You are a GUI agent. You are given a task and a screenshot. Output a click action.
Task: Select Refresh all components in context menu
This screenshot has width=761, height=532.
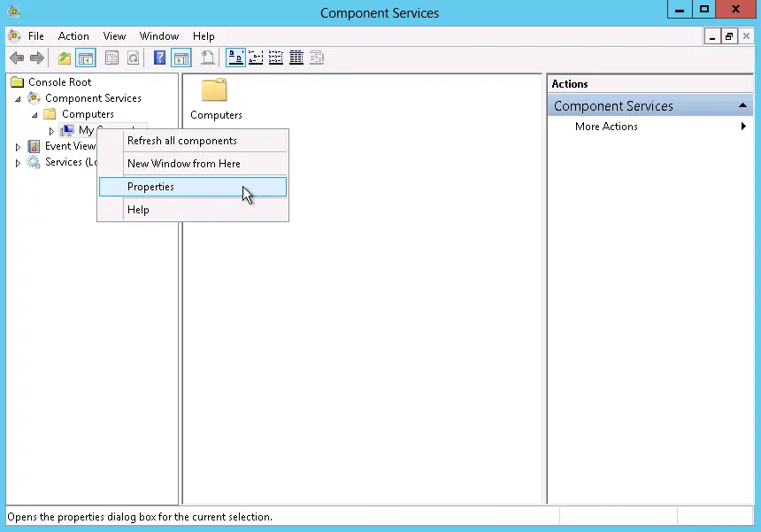[x=182, y=141]
